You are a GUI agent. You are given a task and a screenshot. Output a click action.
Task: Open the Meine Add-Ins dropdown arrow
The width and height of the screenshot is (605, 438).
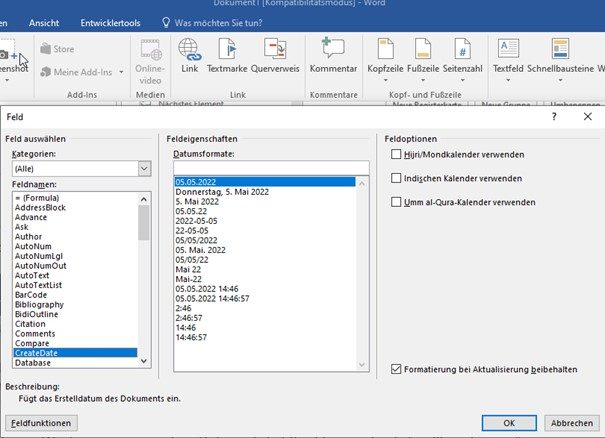[120, 71]
